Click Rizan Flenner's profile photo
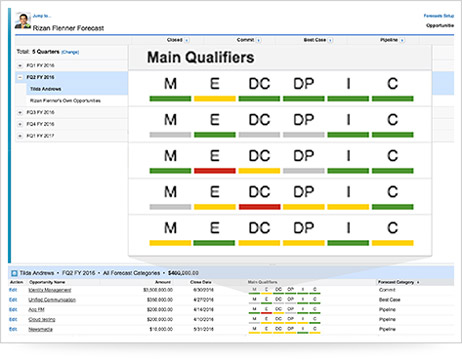Viewport: 462px width, 360px height. click(23, 21)
